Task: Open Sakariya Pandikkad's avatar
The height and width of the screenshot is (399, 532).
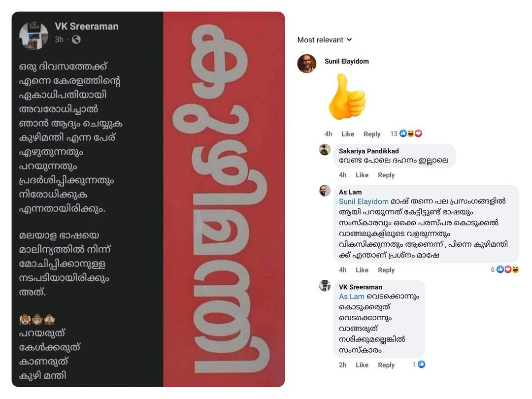Action: tap(325, 150)
